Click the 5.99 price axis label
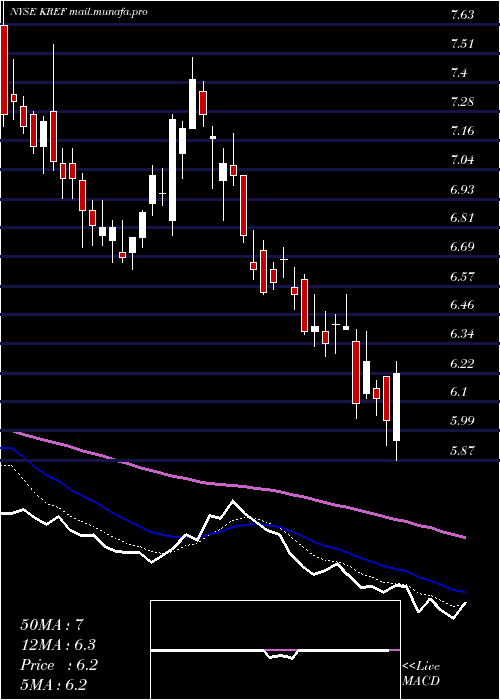Viewport: 500px width, 700px height. [x=462, y=421]
